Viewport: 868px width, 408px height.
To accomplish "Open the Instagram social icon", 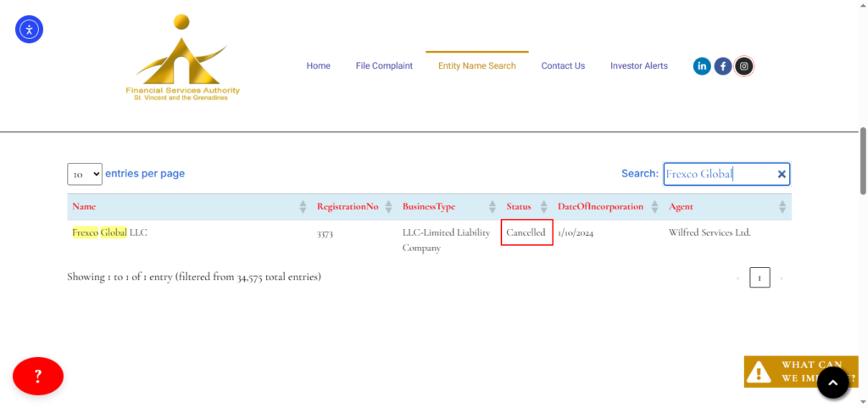I will click(x=744, y=66).
